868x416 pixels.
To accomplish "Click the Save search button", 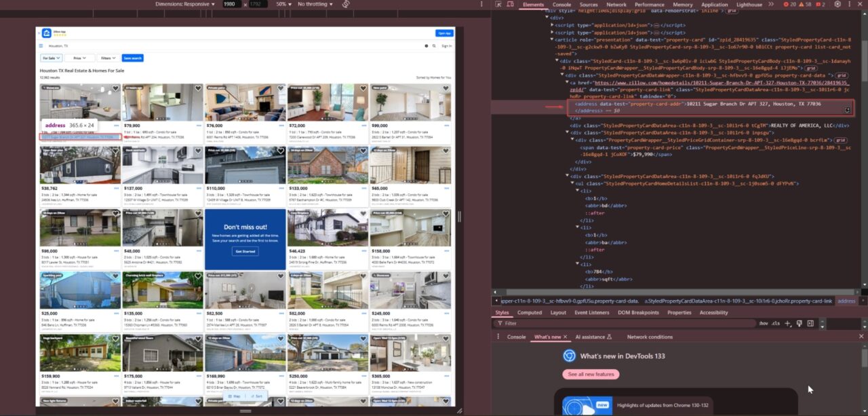I will pos(132,58).
